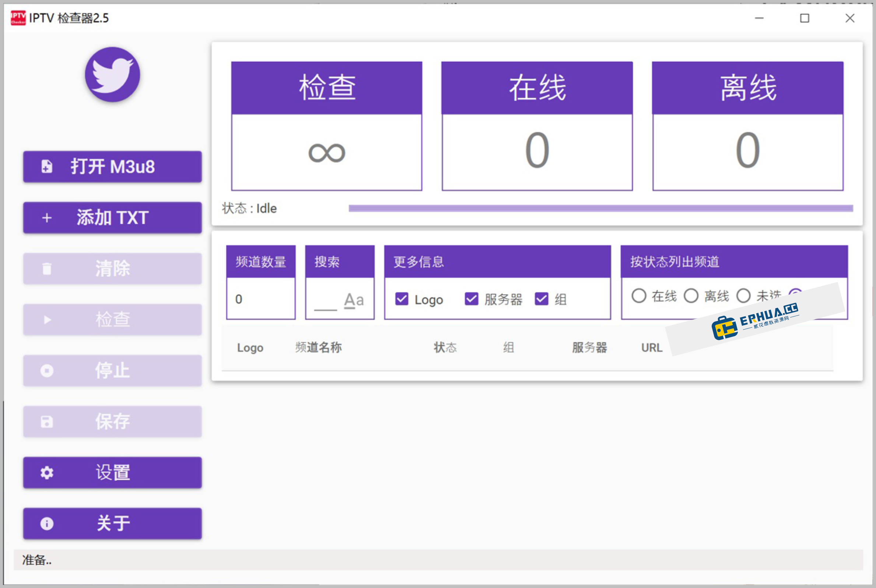Click the 频道数量 panel header

(261, 261)
